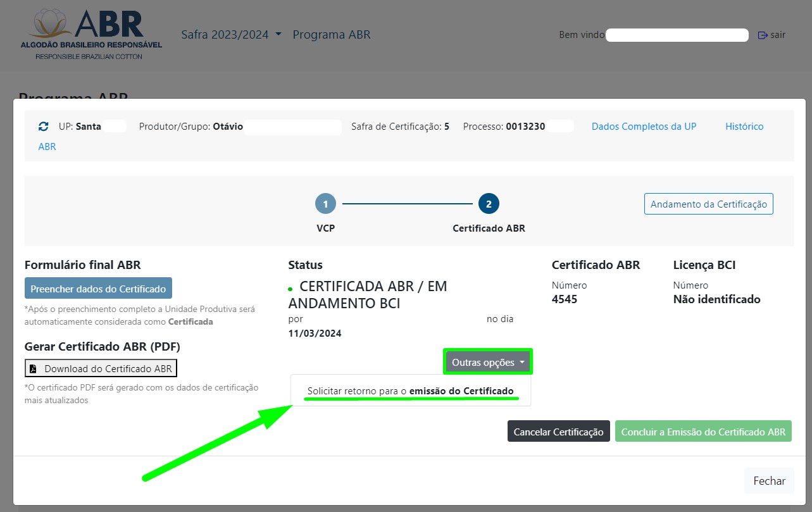Click the Andamento da Certificação button
Viewport: 812px width, 512px height.
(708, 204)
